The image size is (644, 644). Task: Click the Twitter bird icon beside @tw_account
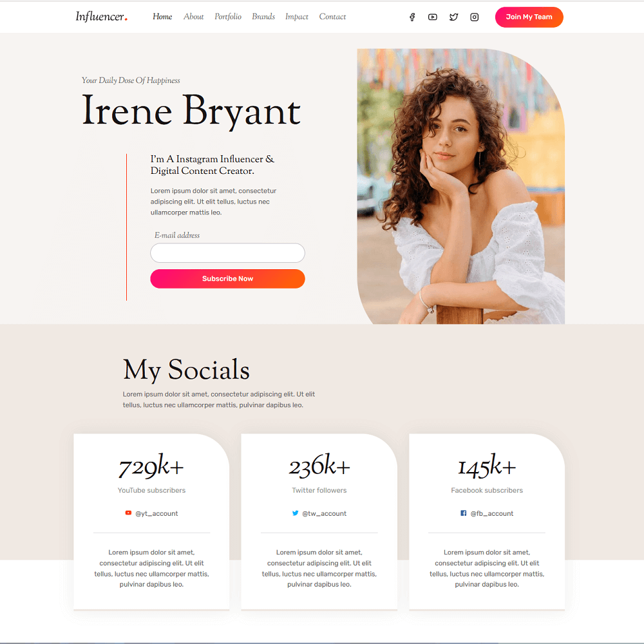[x=296, y=513]
